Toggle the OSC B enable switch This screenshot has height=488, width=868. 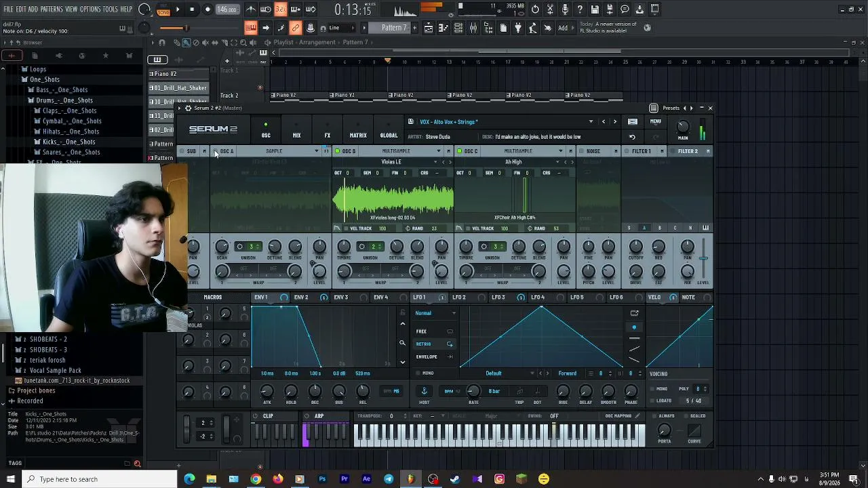click(337, 151)
